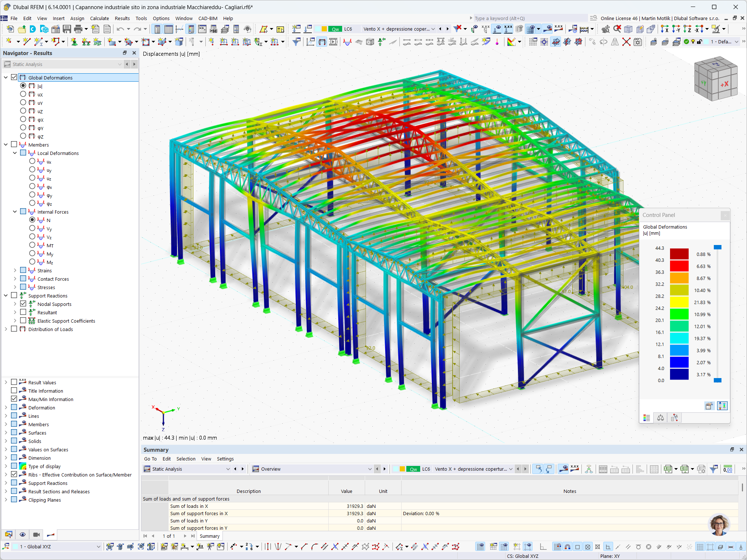Click the camera views tab icon in navigator
The height and width of the screenshot is (560, 747).
(36, 534)
